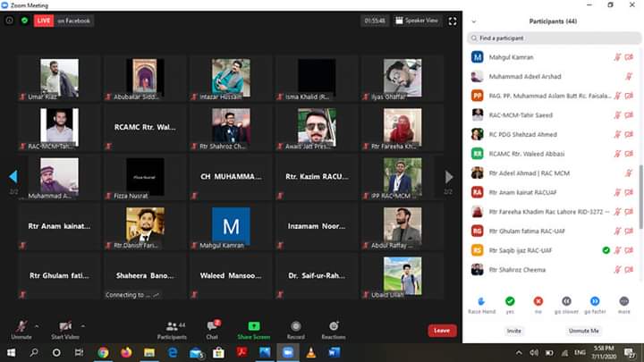Toggle video icon for Mahgul Kamran
644x362 pixels.
pos(629,57)
